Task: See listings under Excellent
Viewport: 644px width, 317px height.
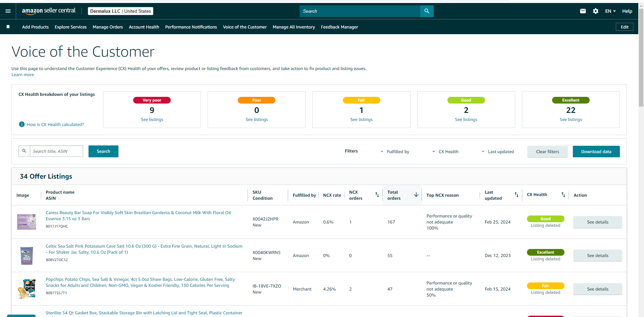Action: [571, 119]
